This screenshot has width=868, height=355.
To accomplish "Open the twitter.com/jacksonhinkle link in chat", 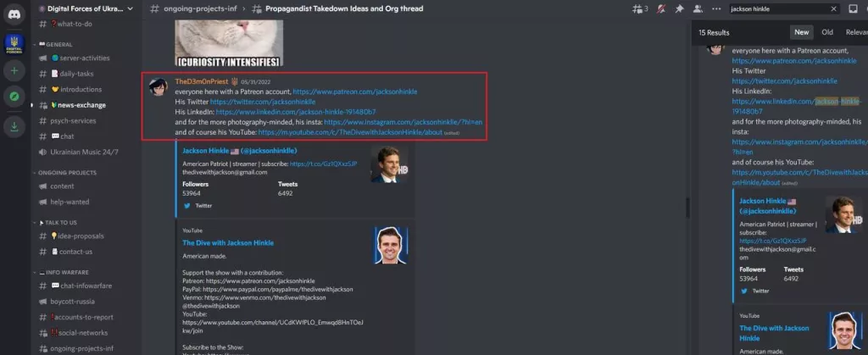I will pos(263,102).
